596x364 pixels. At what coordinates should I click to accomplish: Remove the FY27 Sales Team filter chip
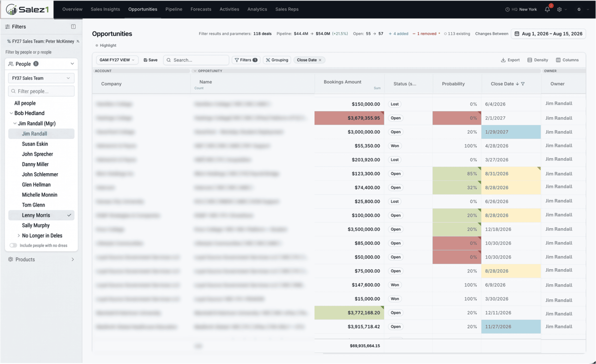[x=78, y=41]
